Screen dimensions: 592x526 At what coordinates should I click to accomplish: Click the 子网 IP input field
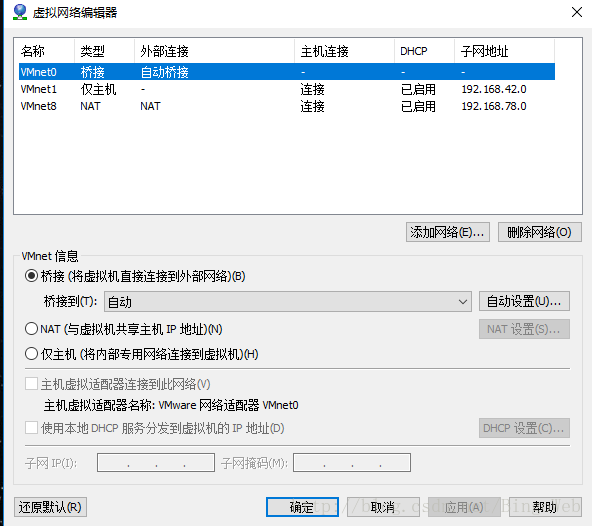pyautogui.click(x=156, y=463)
